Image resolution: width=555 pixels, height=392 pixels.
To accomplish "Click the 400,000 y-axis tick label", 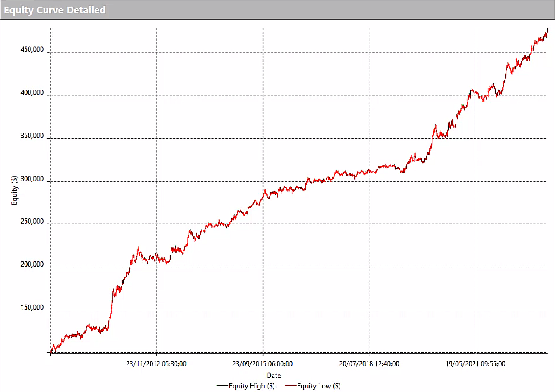I will click(32, 93).
